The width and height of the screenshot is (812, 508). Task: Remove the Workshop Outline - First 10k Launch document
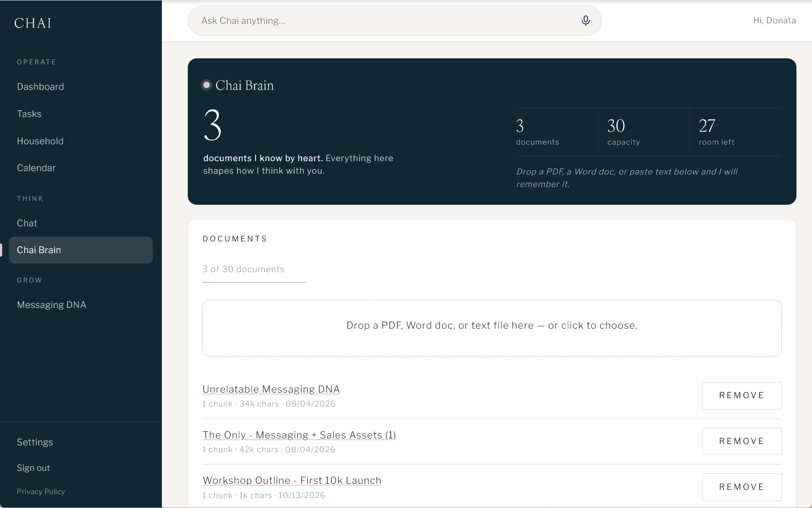742,487
